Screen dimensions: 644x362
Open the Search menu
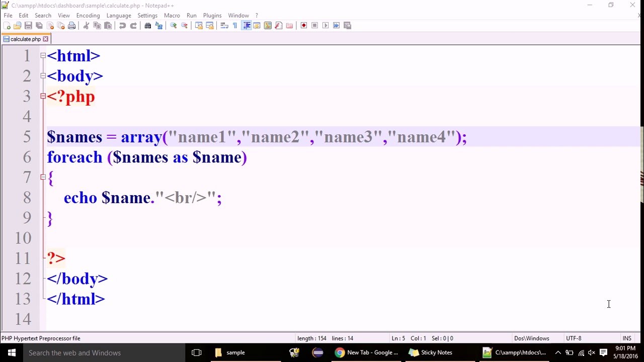click(43, 16)
